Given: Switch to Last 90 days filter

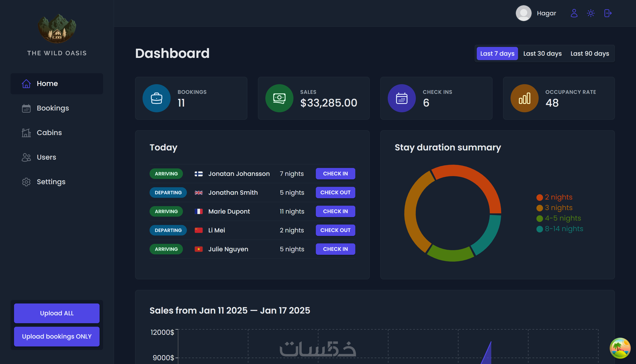Looking at the screenshot, I should [x=590, y=54].
